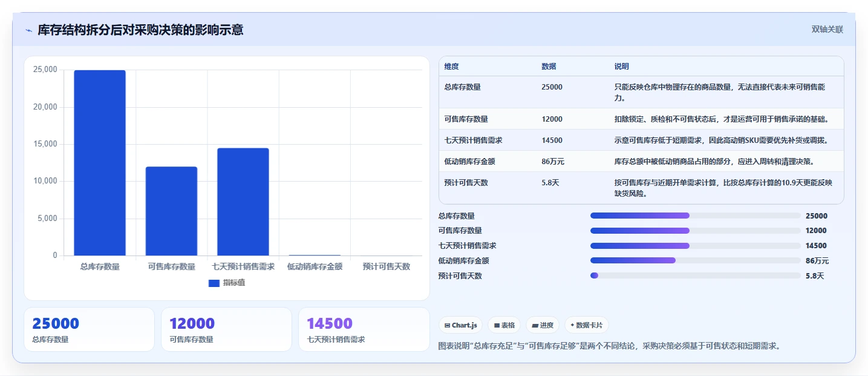Screen dimensions: 868x376
Task: Click the 数据 table column header
Action: [549, 67]
